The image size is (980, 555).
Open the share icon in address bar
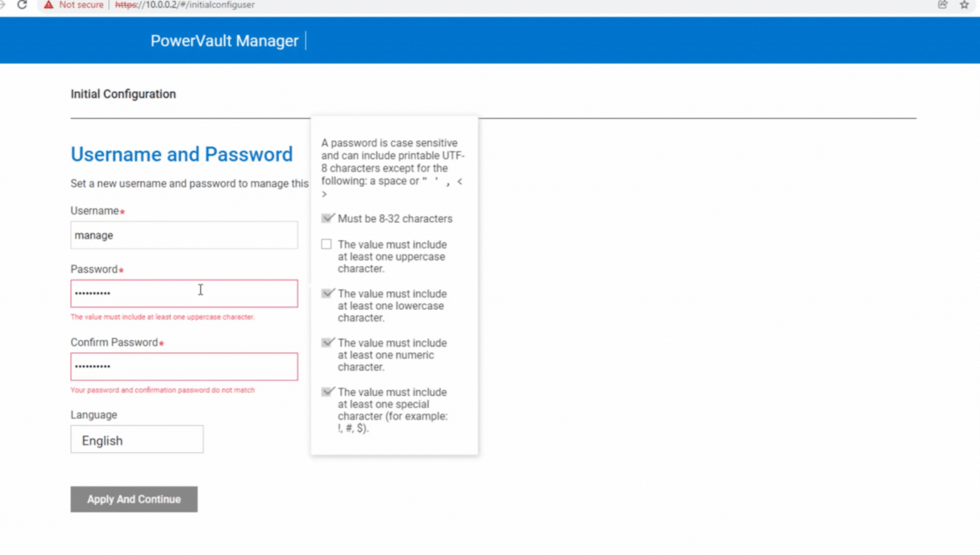pyautogui.click(x=942, y=5)
